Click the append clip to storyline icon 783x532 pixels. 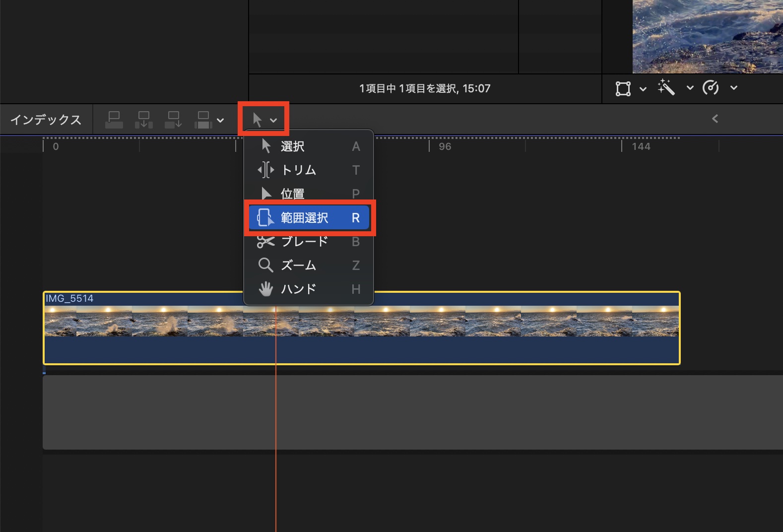pyautogui.click(x=174, y=120)
